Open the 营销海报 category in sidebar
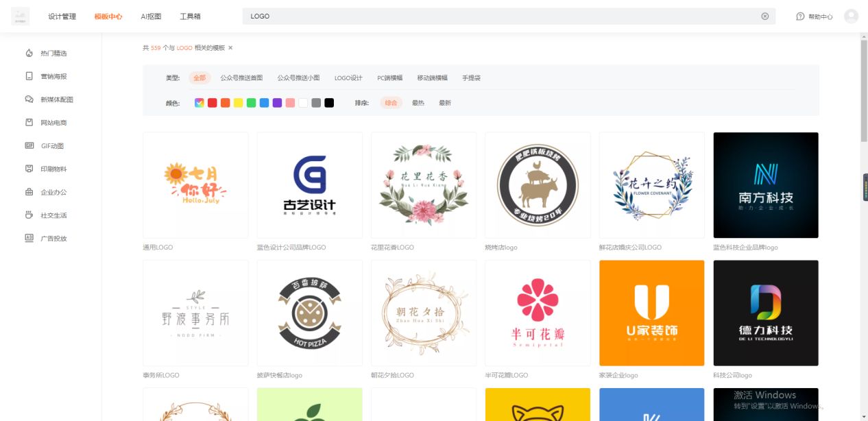868x421 pixels. click(29, 75)
